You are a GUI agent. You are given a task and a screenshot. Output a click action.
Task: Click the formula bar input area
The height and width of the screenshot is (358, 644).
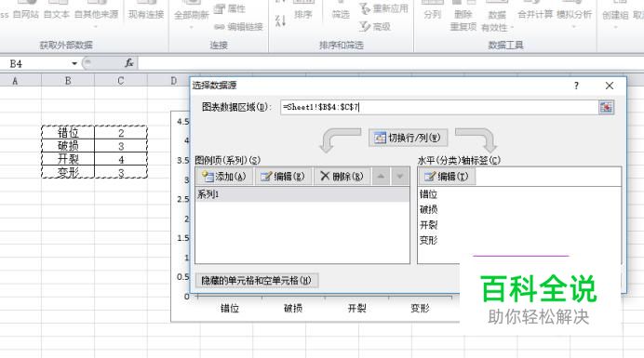pos(390,63)
